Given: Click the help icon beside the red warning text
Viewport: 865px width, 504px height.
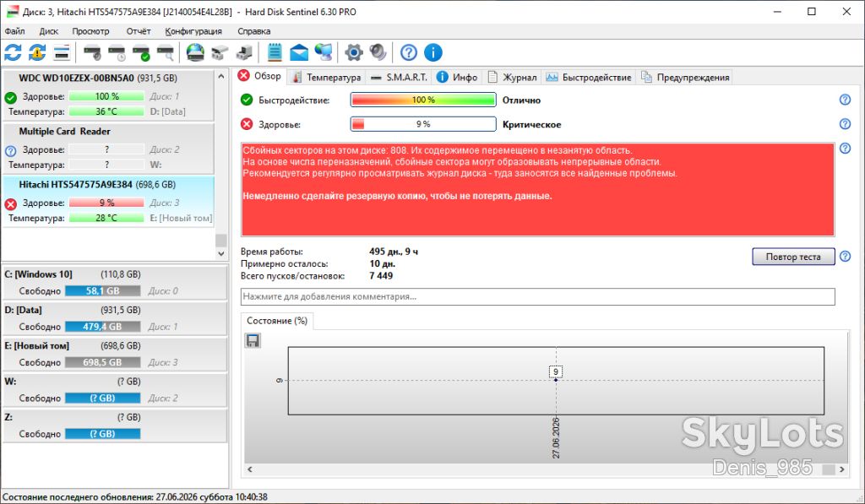Looking at the screenshot, I should point(845,149).
